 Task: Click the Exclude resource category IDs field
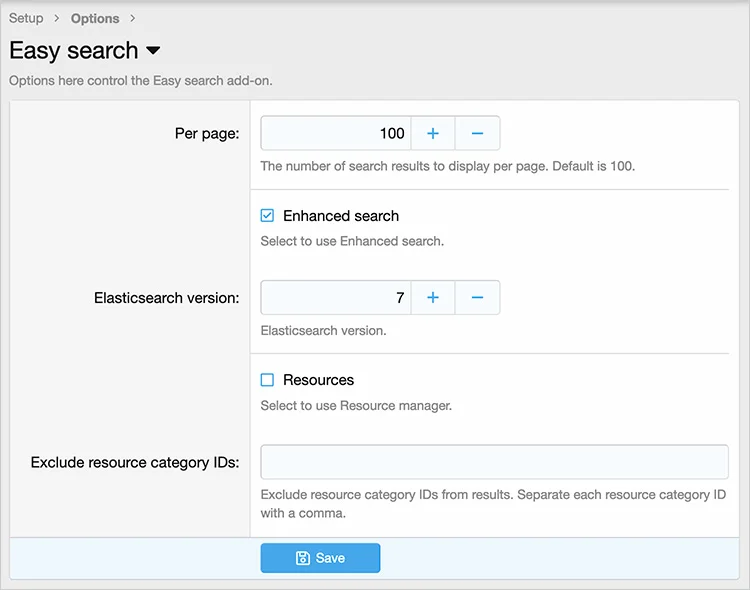(x=494, y=462)
